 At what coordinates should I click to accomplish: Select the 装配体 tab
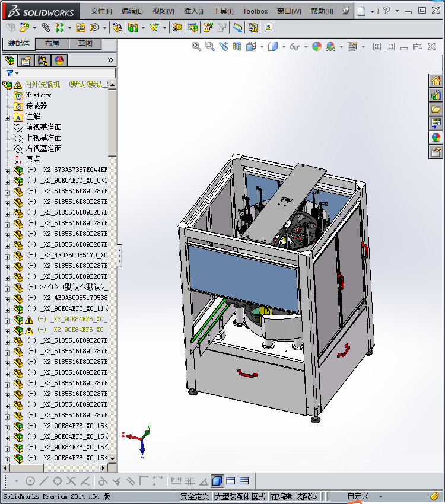tap(18, 43)
